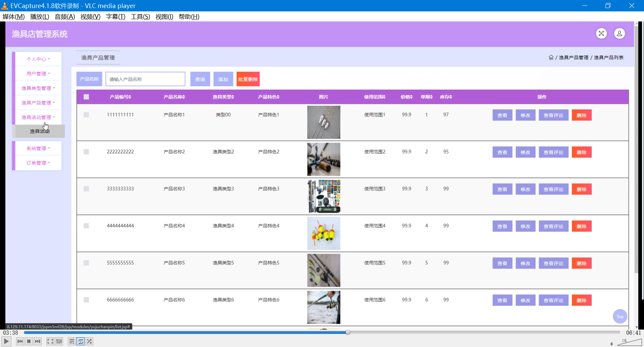The height and width of the screenshot is (347, 644).
Task: Adjust the VLC volume slider
Action: pyautogui.click(x=630, y=343)
